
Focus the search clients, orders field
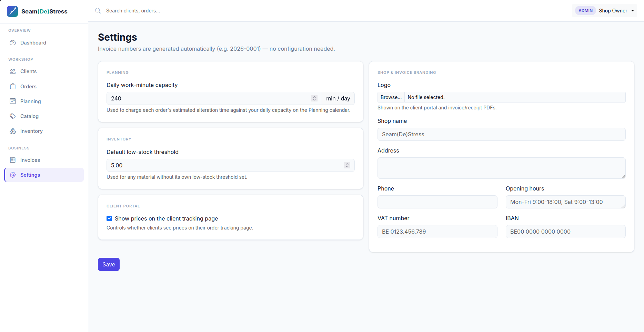click(x=221, y=11)
